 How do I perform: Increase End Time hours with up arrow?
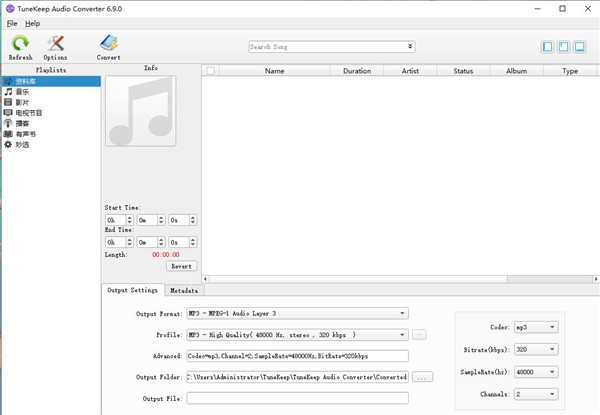(130, 240)
